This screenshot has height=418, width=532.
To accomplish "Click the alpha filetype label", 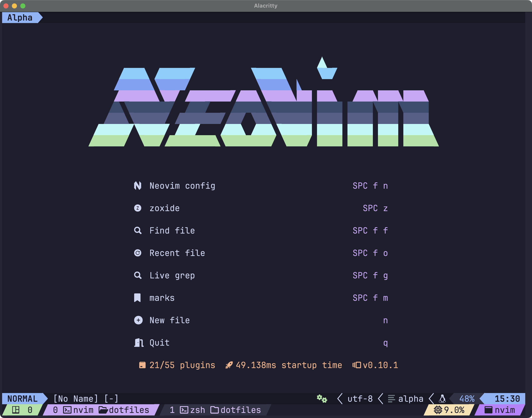I will [411, 399].
